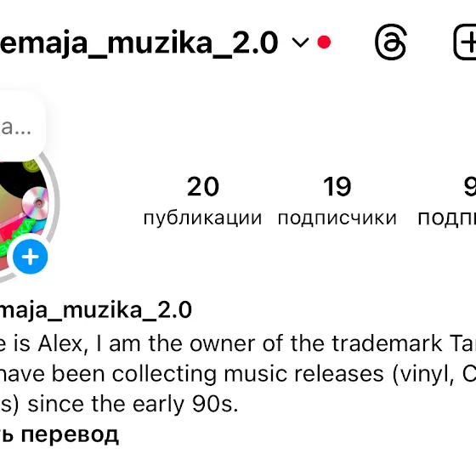
Task: Tap the red notification dot by username
Action: (x=324, y=42)
